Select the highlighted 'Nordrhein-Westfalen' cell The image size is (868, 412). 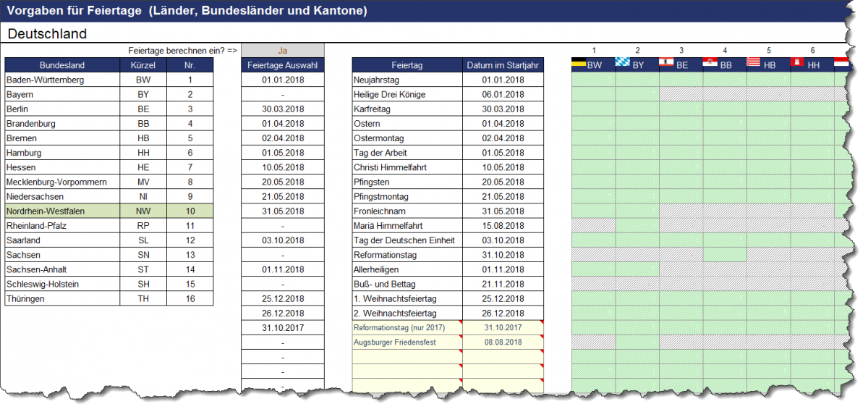click(x=62, y=211)
